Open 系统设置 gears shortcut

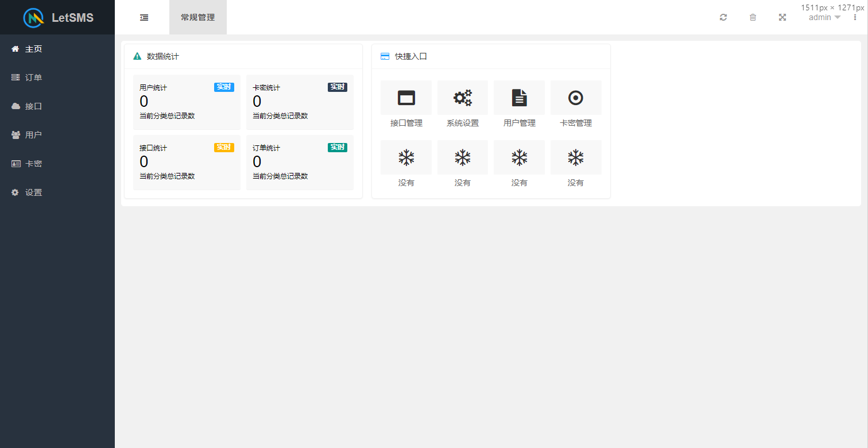(x=462, y=98)
